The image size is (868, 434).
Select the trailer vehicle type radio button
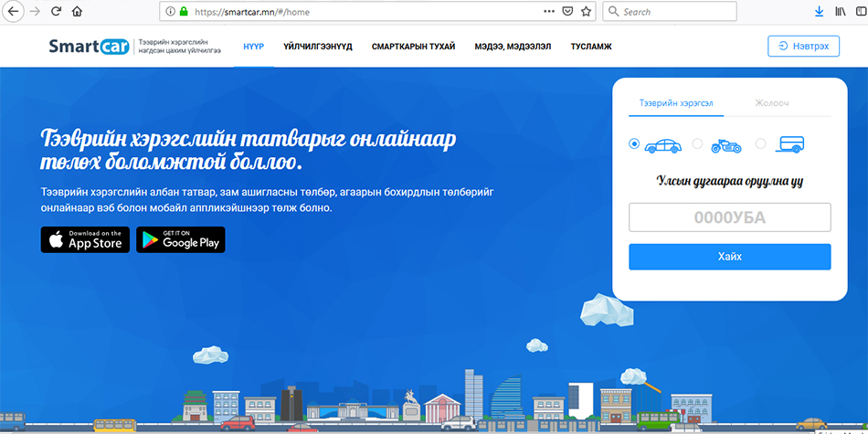click(760, 144)
